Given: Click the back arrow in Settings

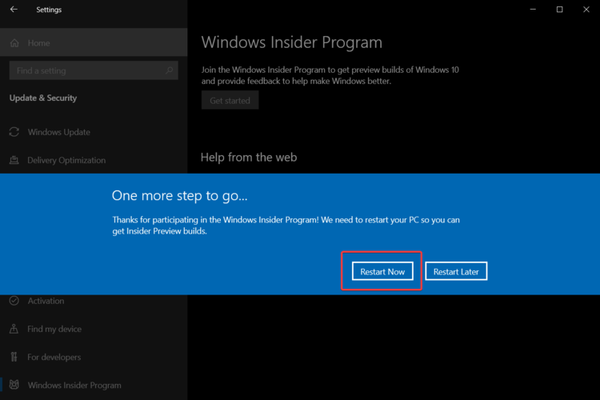Looking at the screenshot, I should [14, 10].
